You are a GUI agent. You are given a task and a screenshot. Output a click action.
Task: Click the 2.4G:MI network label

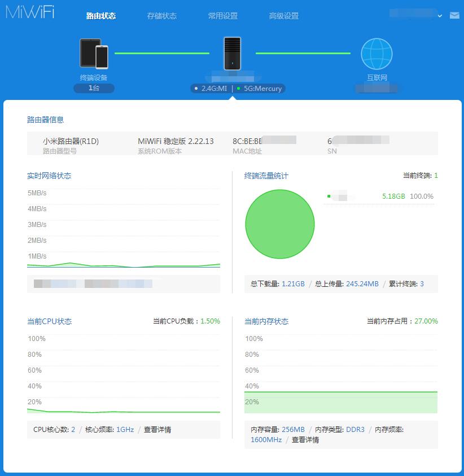click(214, 88)
